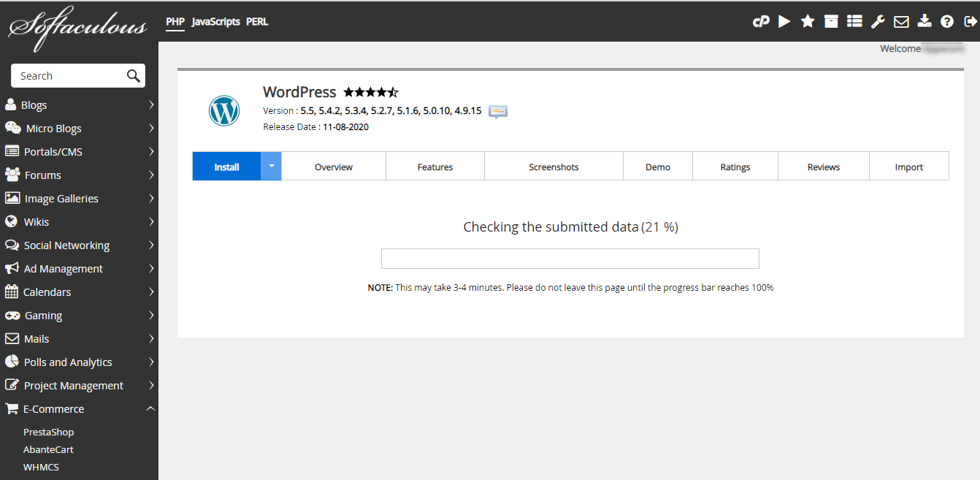
Task: Open demos via the play icon
Action: (x=784, y=21)
